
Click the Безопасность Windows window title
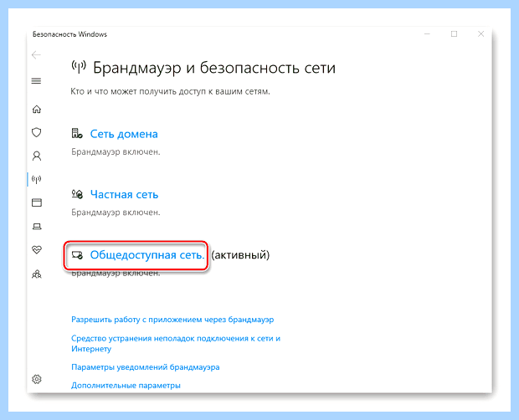(69, 34)
